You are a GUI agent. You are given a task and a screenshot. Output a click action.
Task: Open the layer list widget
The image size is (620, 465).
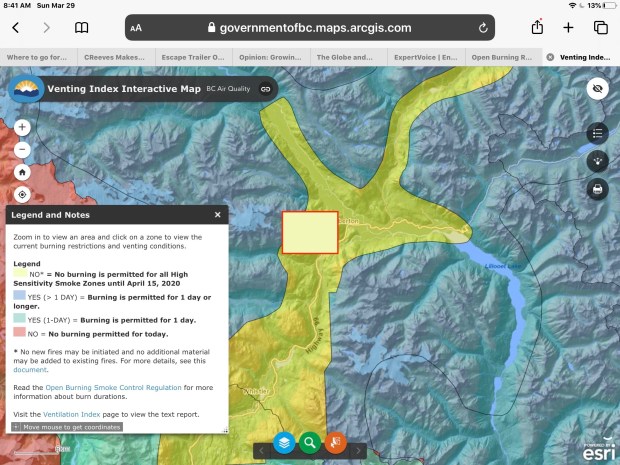tap(598, 132)
